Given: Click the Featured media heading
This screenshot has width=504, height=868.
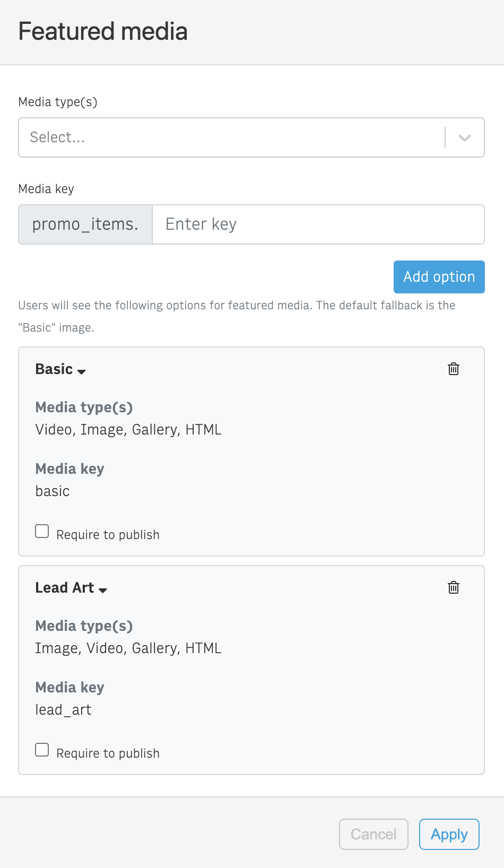Looking at the screenshot, I should coord(103,31).
